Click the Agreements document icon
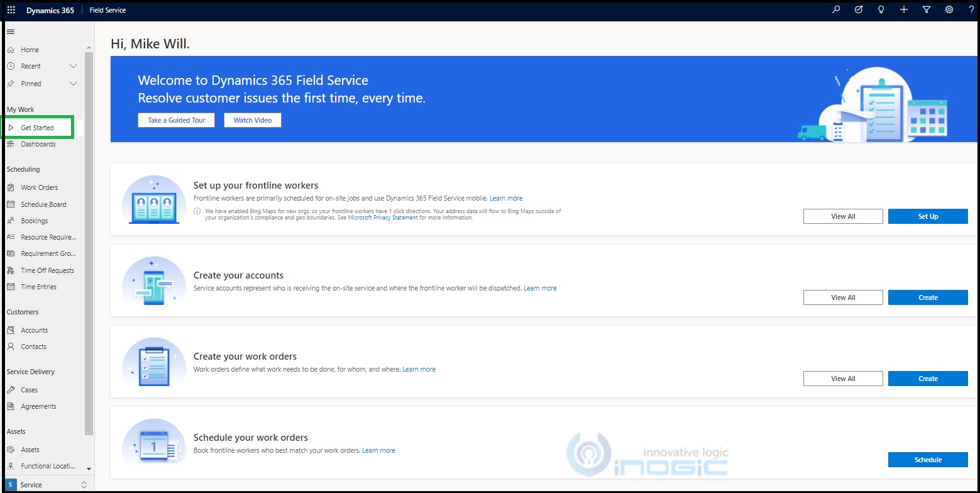This screenshot has width=980, height=493. point(10,406)
